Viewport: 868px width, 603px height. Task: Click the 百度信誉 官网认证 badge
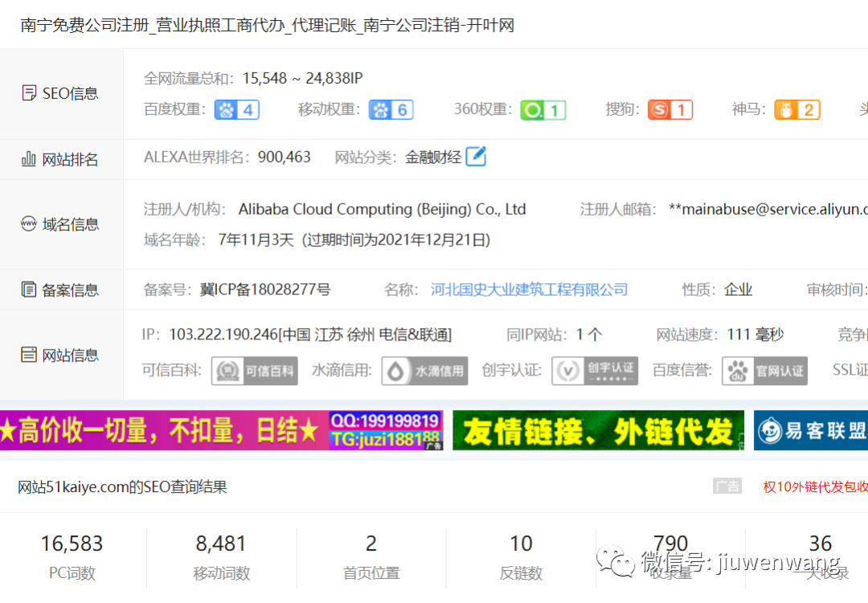(764, 371)
